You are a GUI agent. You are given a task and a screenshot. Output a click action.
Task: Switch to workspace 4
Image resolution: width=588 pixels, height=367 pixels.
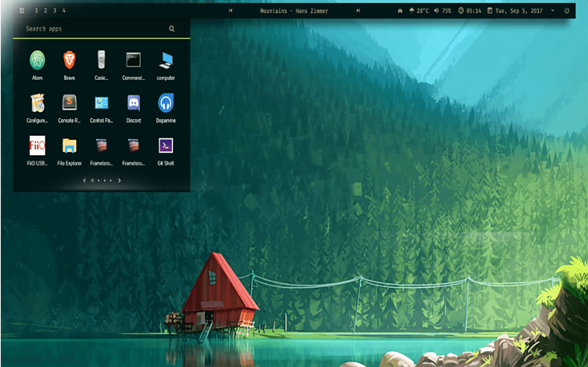pyautogui.click(x=63, y=10)
